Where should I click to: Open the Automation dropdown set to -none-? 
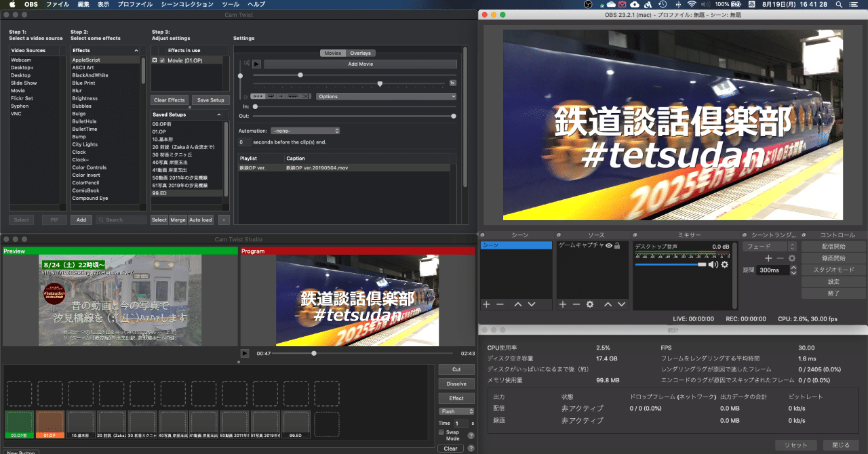click(x=305, y=131)
